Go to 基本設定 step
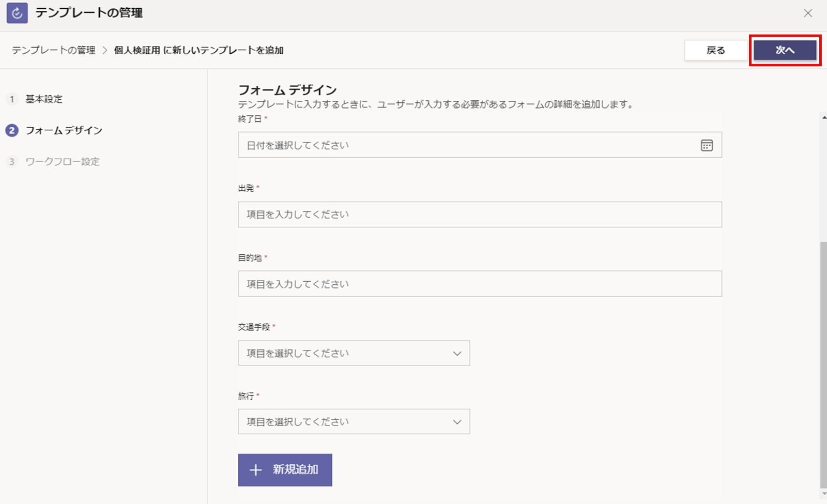The image size is (827, 504). click(44, 99)
